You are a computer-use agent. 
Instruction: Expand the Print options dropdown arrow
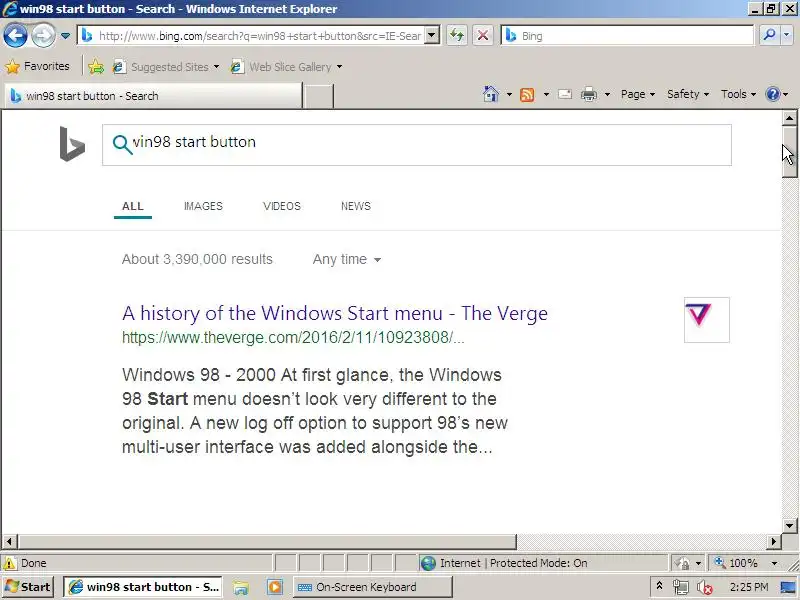(x=607, y=94)
